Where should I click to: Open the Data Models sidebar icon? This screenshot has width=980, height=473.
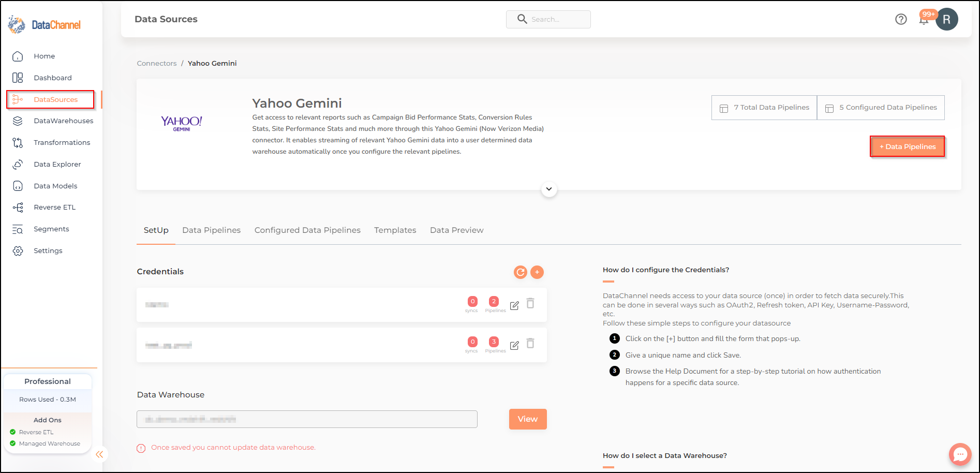pos(18,186)
